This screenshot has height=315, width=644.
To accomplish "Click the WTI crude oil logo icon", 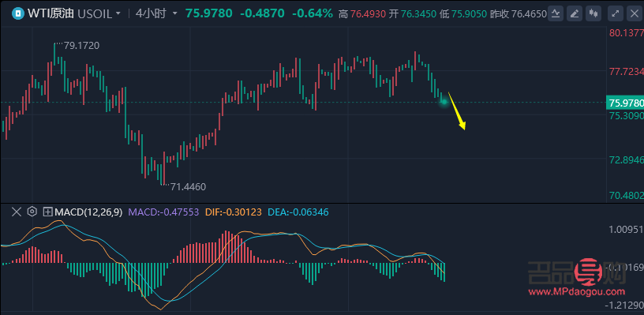I will (17, 13).
